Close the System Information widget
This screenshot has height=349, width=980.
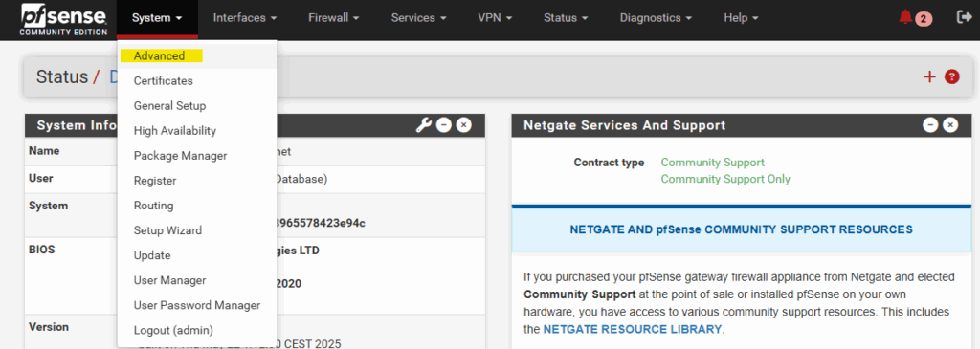coord(464,125)
